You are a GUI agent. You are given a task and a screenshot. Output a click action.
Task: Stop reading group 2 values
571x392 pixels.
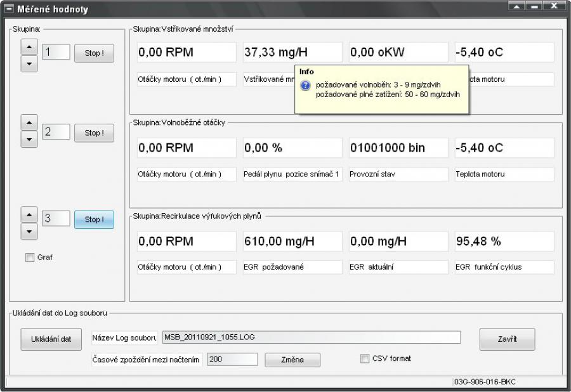tap(94, 133)
